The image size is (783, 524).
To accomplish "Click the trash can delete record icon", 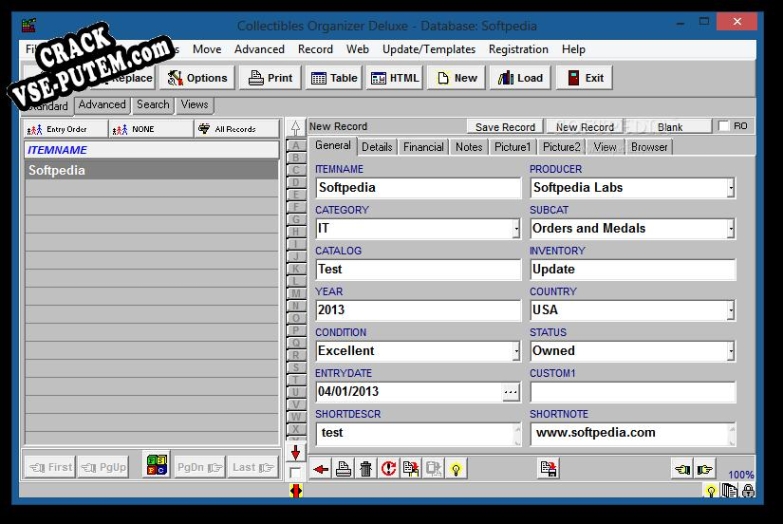I will pyautogui.click(x=366, y=469).
